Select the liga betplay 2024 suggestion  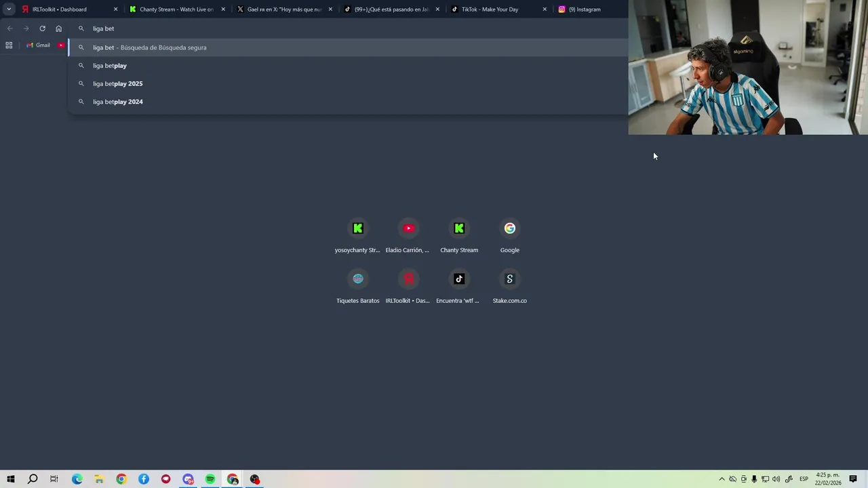point(349,102)
